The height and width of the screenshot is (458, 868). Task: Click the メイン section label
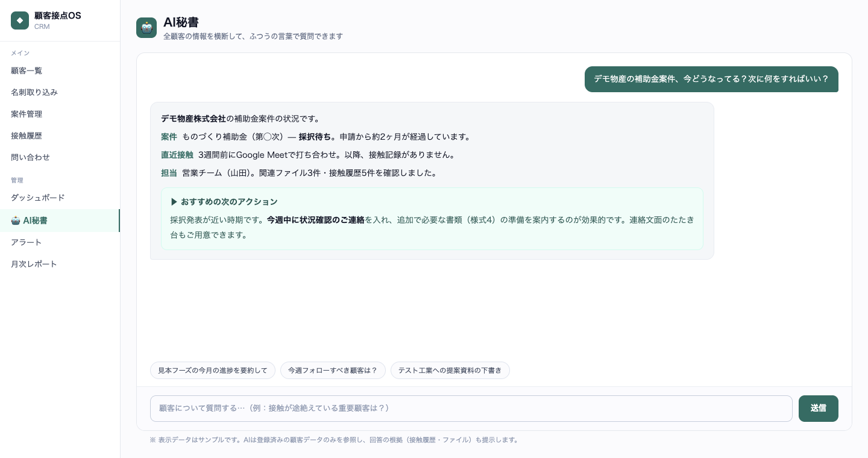pyautogui.click(x=20, y=53)
